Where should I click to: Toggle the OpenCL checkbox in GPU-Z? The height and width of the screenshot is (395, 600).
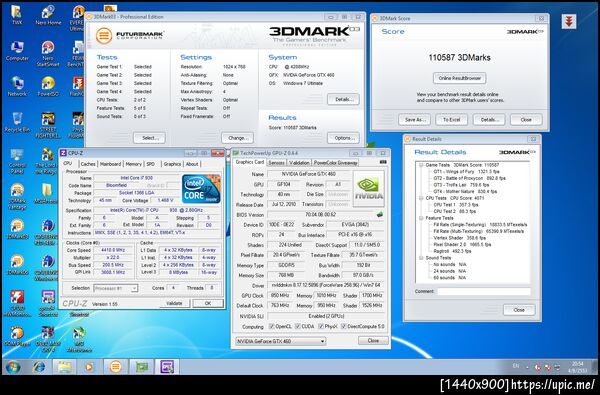tap(271, 326)
